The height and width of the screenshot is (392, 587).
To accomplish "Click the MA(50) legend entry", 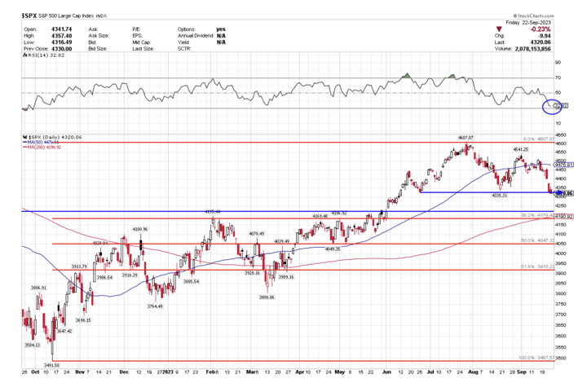I will 42,143.
